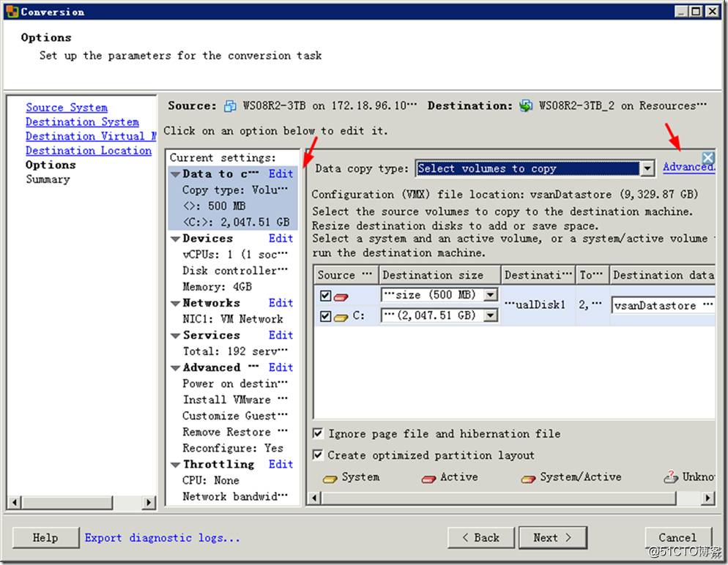Screen dimensions: 728x565
Task: Open destination size dropdown for 500 MB volume
Action: pyautogui.click(x=491, y=295)
